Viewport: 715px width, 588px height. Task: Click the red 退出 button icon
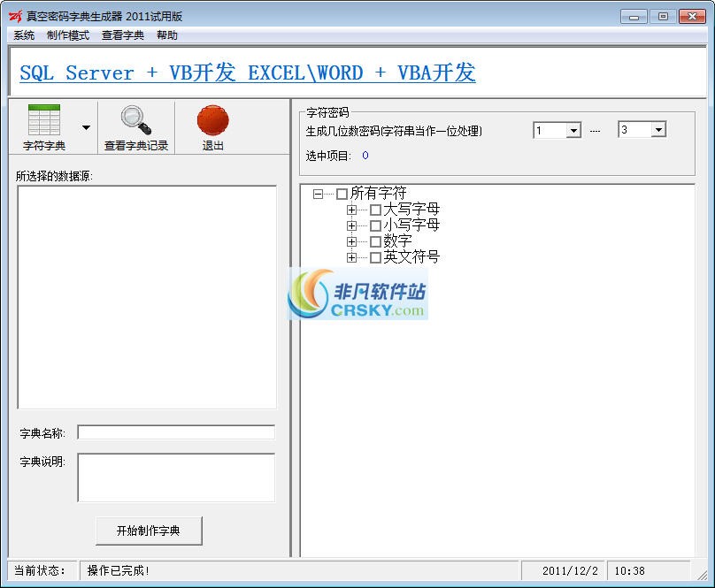[213, 120]
